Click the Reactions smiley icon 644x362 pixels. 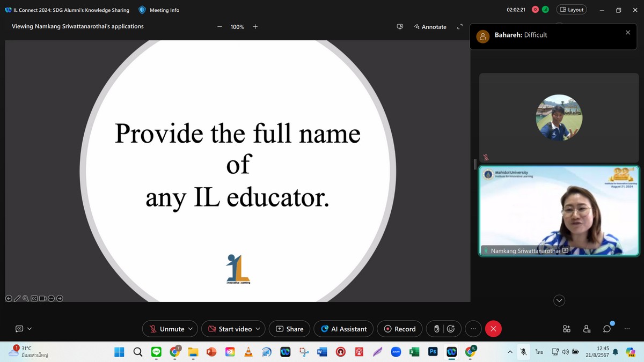pyautogui.click(x=451, y=329)
